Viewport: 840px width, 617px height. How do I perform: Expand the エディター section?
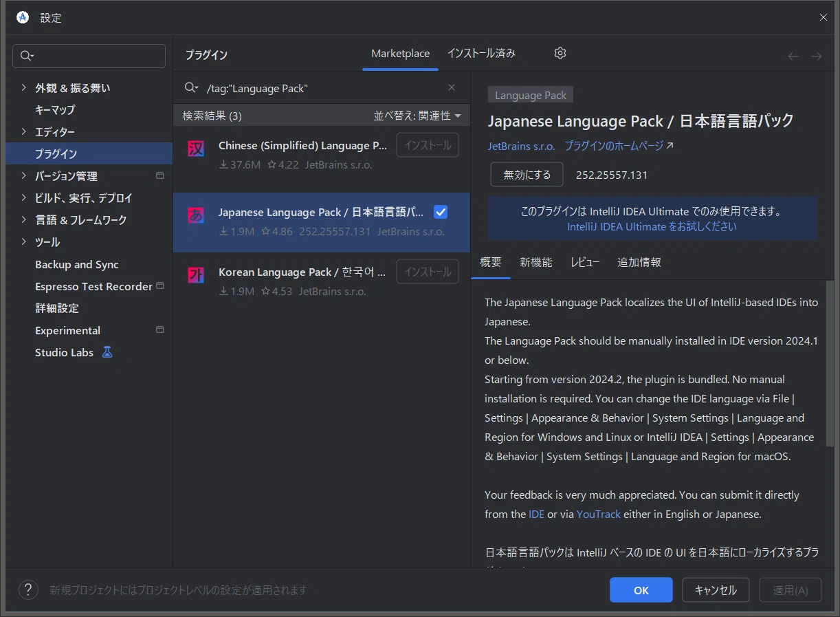pos(23,131)
